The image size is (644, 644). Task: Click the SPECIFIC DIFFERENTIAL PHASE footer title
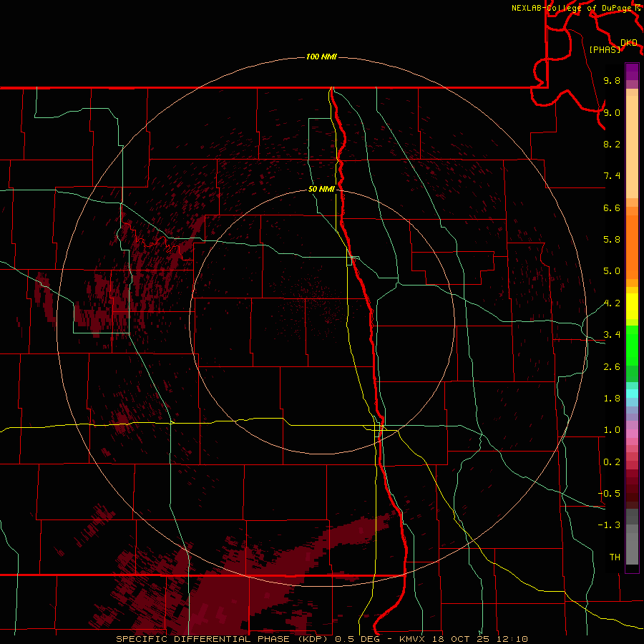click(x=202, y=639)
